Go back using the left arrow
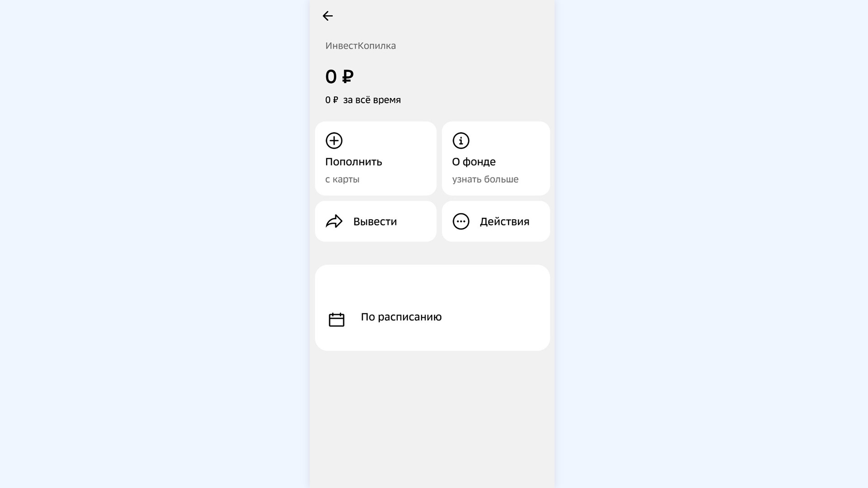Viewport: 868px width, 488px height. [327, 16]
